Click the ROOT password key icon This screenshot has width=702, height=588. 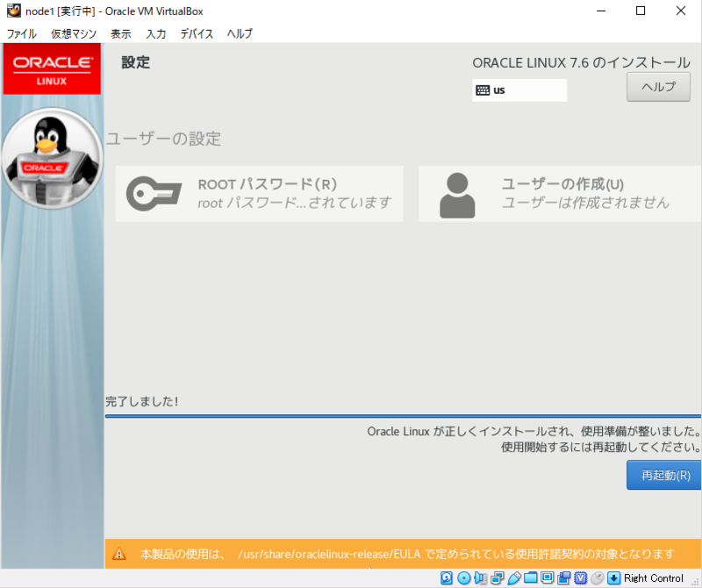point(154,193)
